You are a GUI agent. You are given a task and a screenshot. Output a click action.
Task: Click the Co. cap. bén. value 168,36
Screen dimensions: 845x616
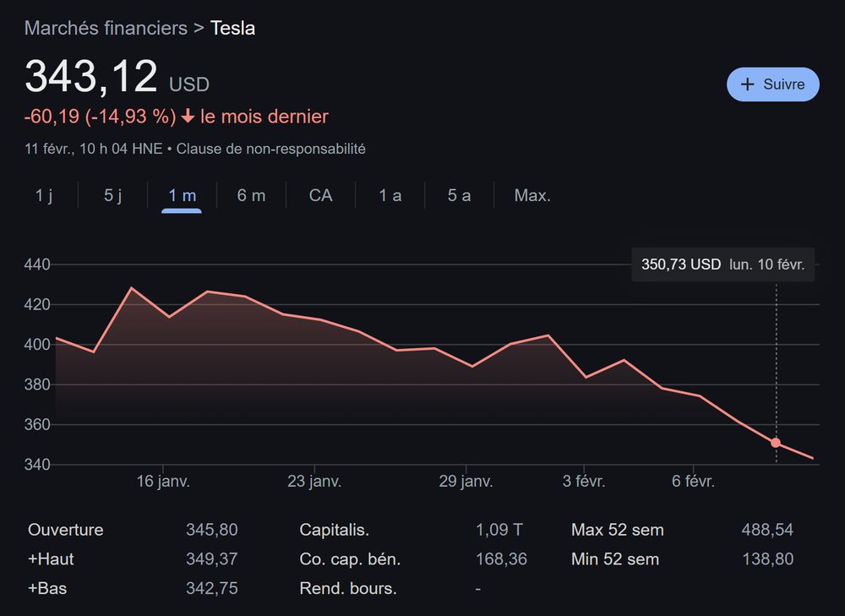(x=501, y=559)
